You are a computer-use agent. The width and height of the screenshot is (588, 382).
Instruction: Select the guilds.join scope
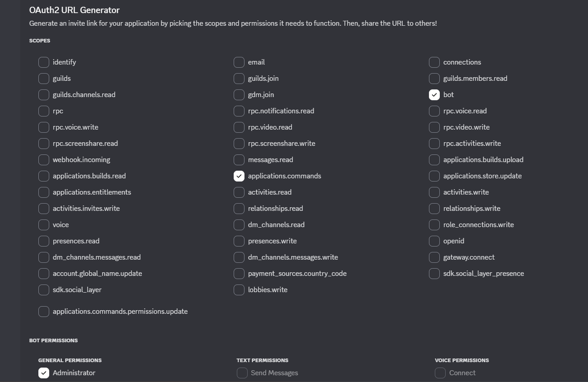pos(239,78)
